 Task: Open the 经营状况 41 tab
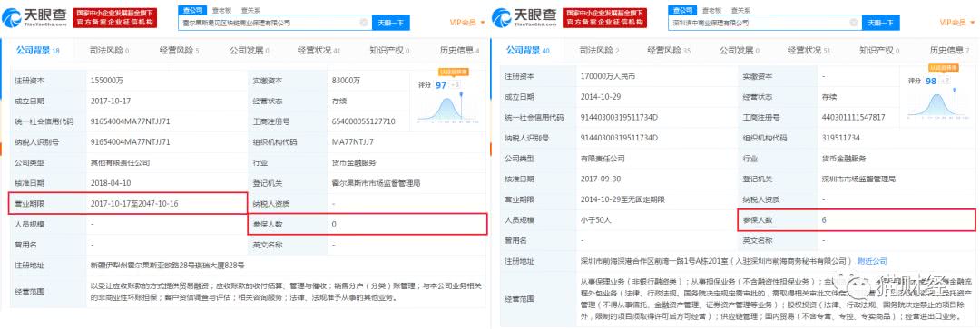(x=319, y=50)
